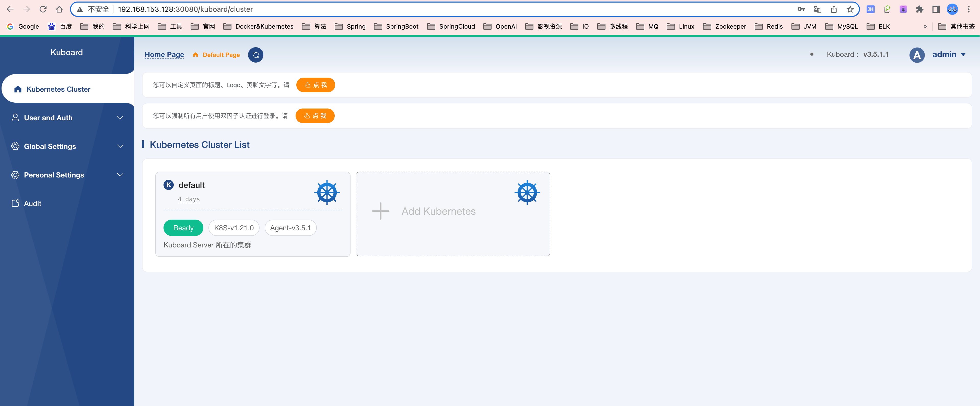This screenshot has height=406, width=980.
Task: Open the JH browser extension
Action: [870, 9]
